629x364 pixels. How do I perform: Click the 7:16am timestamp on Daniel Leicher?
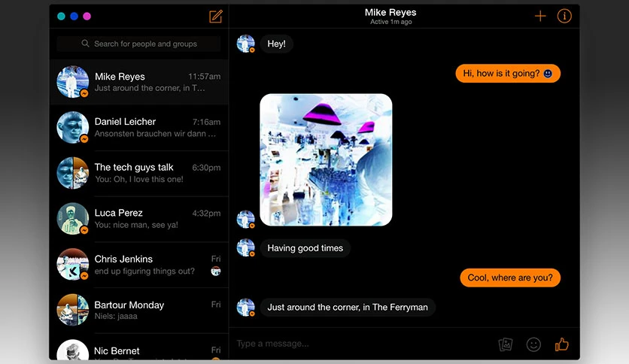click(x=206, y=122)
